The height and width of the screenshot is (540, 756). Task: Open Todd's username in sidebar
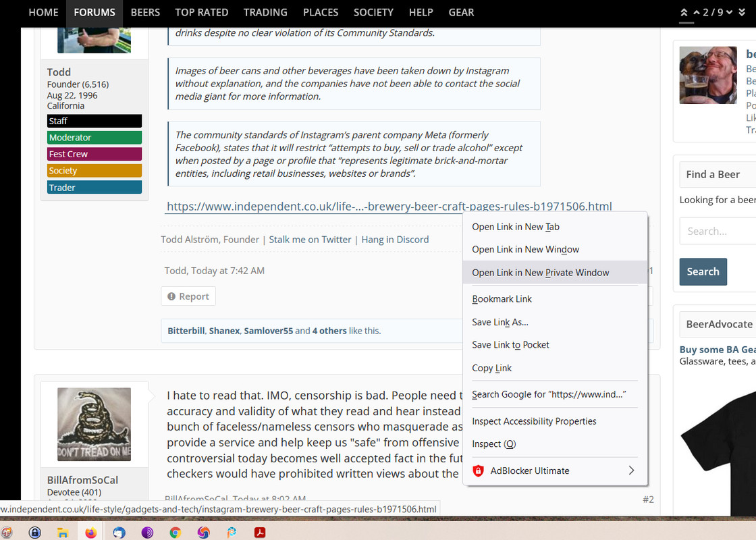tap(59, 72)
